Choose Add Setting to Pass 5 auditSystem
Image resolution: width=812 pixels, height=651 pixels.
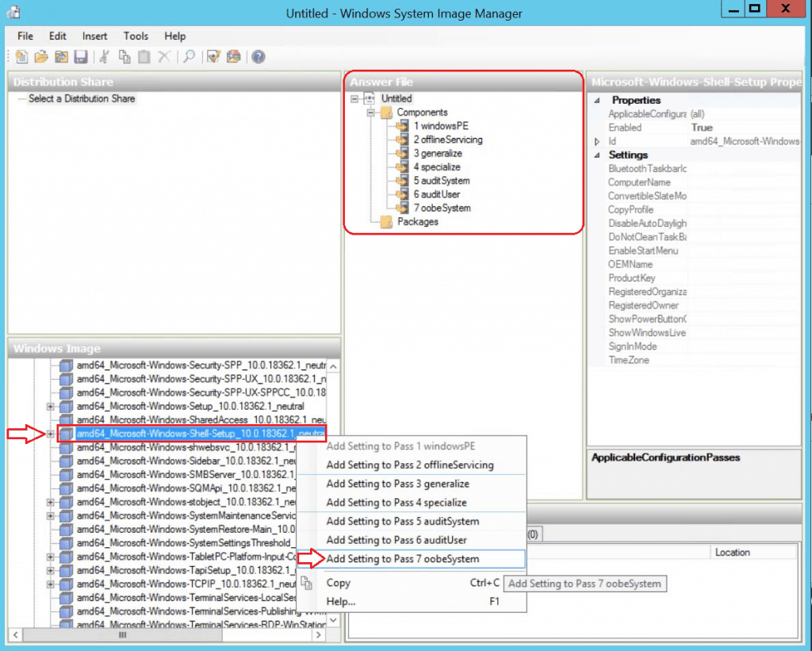[x=412, y=522]
